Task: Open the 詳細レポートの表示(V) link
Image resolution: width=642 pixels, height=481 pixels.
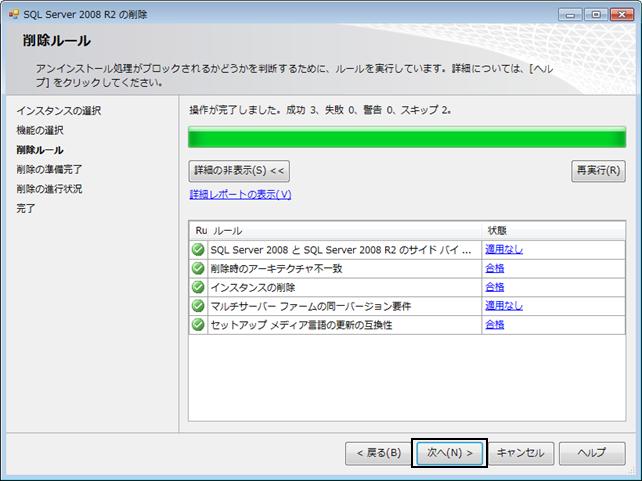Action: pyautogui.click(x=240, y=194)
